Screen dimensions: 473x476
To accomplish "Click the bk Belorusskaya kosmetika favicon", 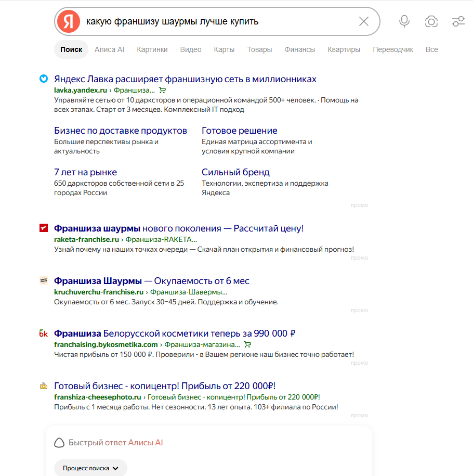I will click(44, 333).
